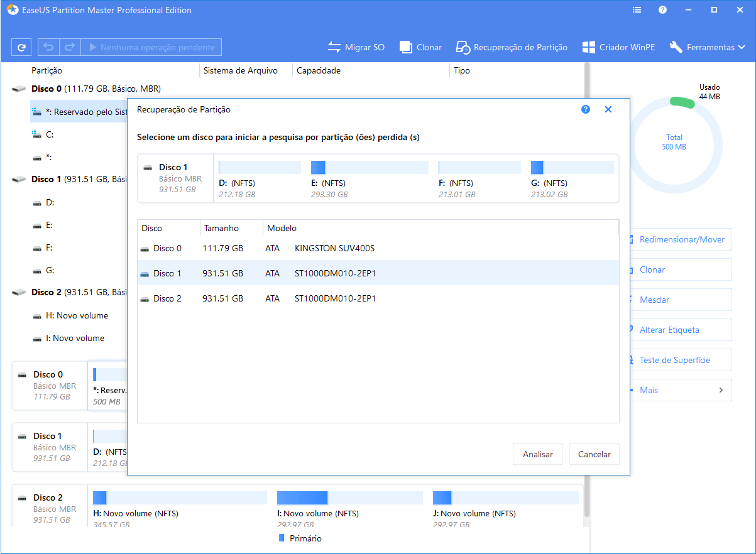Click the refresh icon in the toolbar

(x=21, y=47)
